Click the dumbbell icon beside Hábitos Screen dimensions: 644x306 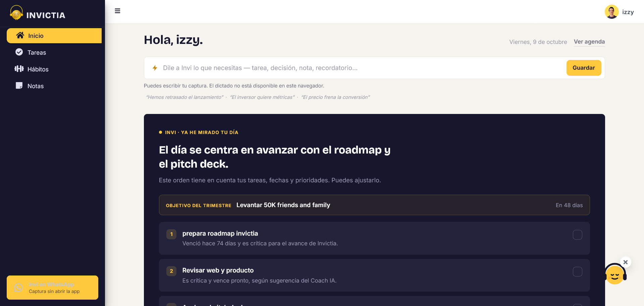pyautogui.click(x=19, y=69)
